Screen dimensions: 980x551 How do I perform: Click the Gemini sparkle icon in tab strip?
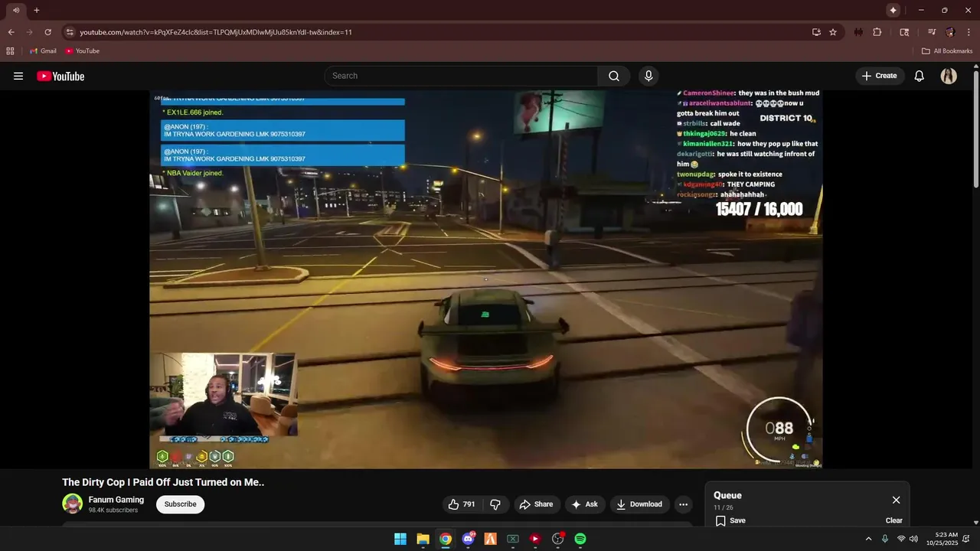pos(893,10)
